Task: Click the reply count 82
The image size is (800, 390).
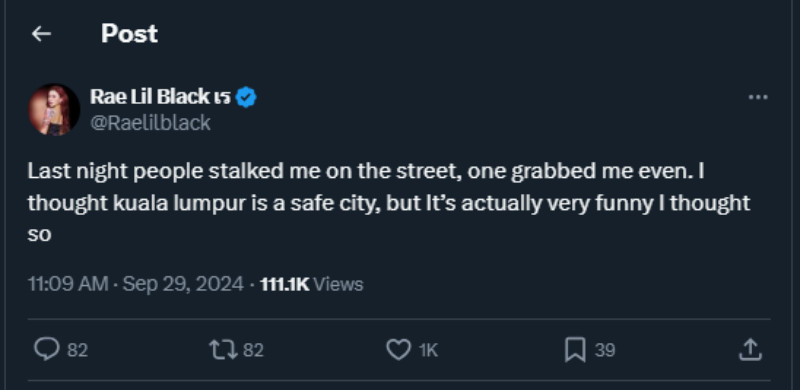Action: (x=78, y=351)
